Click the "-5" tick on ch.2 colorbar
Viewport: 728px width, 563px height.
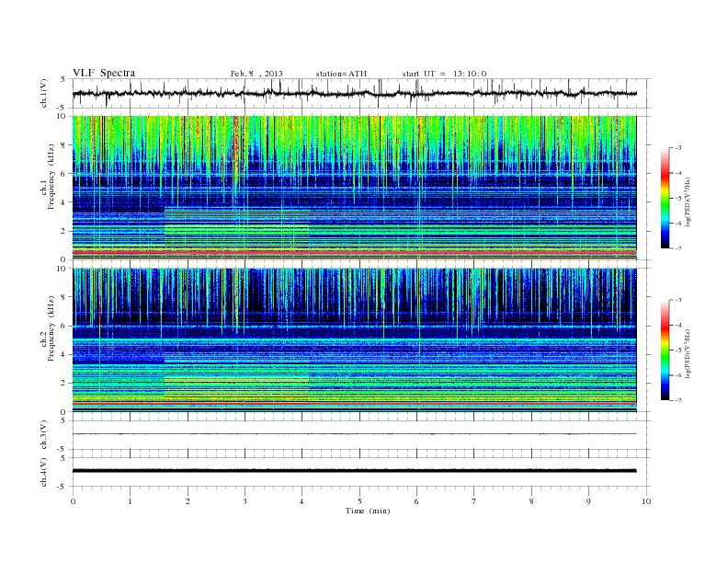[x=678, y=350]
